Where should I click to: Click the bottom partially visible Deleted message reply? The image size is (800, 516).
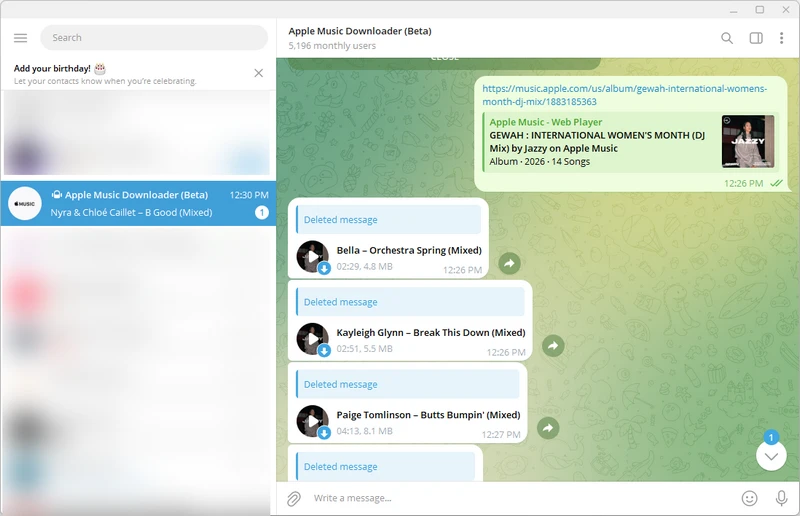coord(386,466)
